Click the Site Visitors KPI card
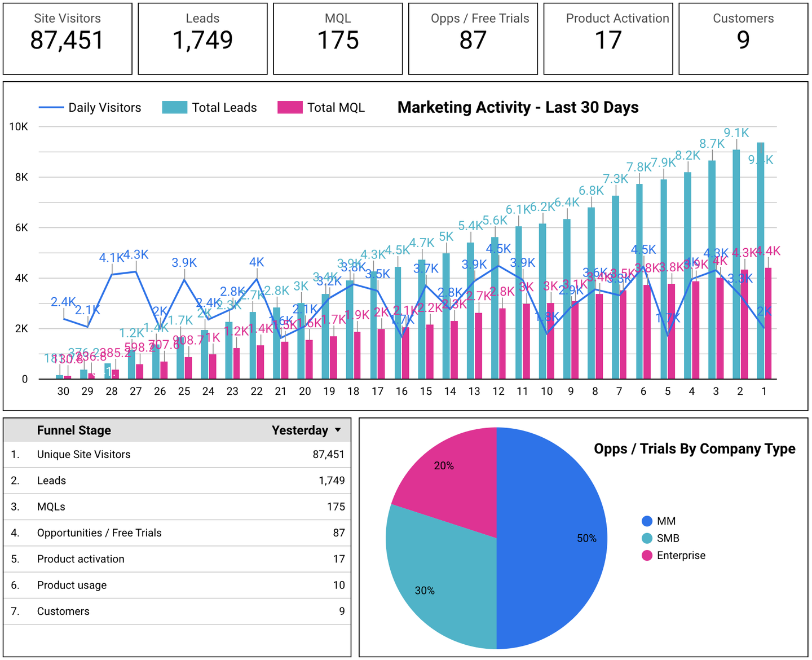This screenshot has width=812, height=660. tap(67, 38)
